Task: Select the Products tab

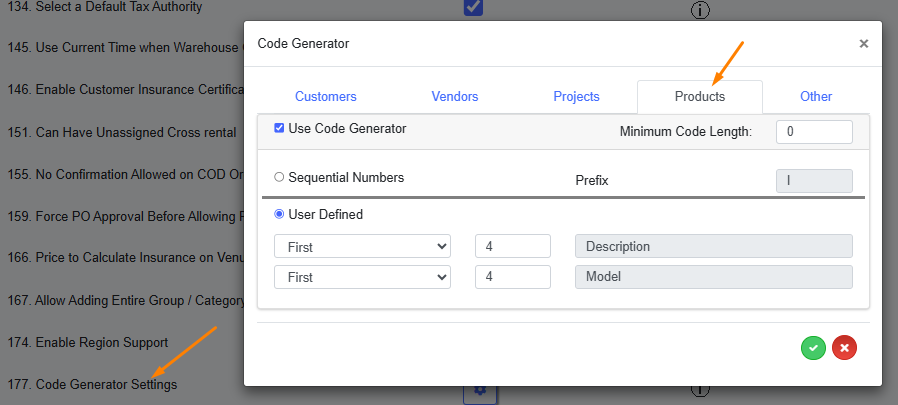Action: coord(699,97)
